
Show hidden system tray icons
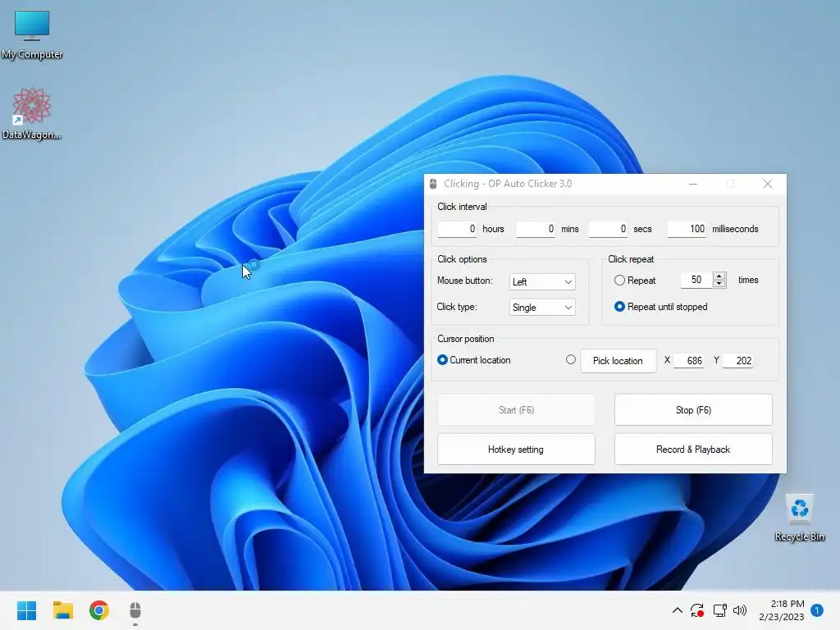pos(677,610)
